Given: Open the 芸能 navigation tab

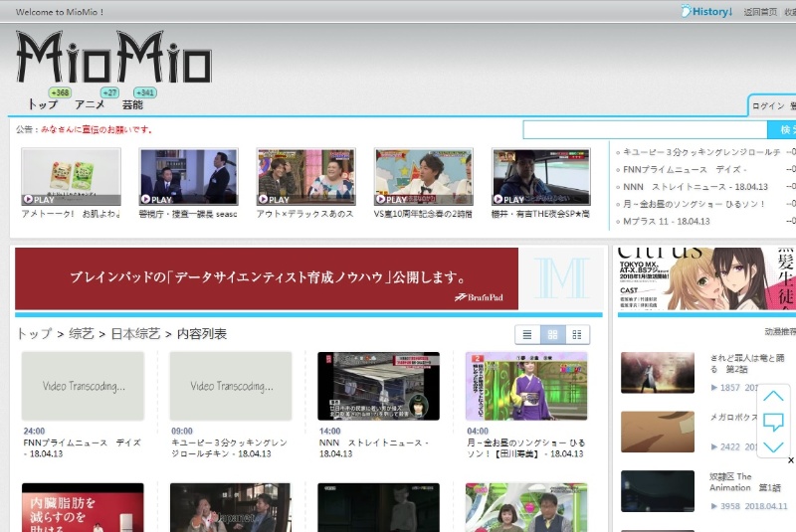Looking at the screenshot, I should click(x=132, y=104).
